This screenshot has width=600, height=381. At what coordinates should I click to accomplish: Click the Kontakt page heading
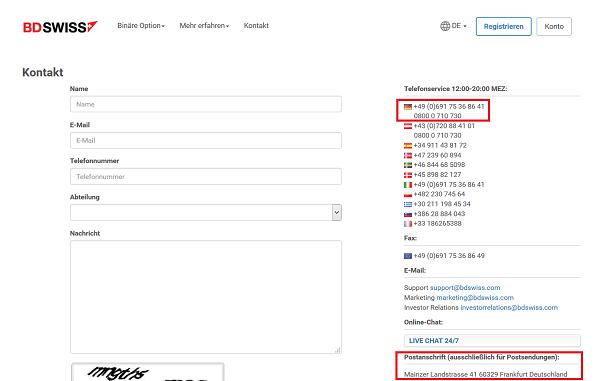point(42,72)
